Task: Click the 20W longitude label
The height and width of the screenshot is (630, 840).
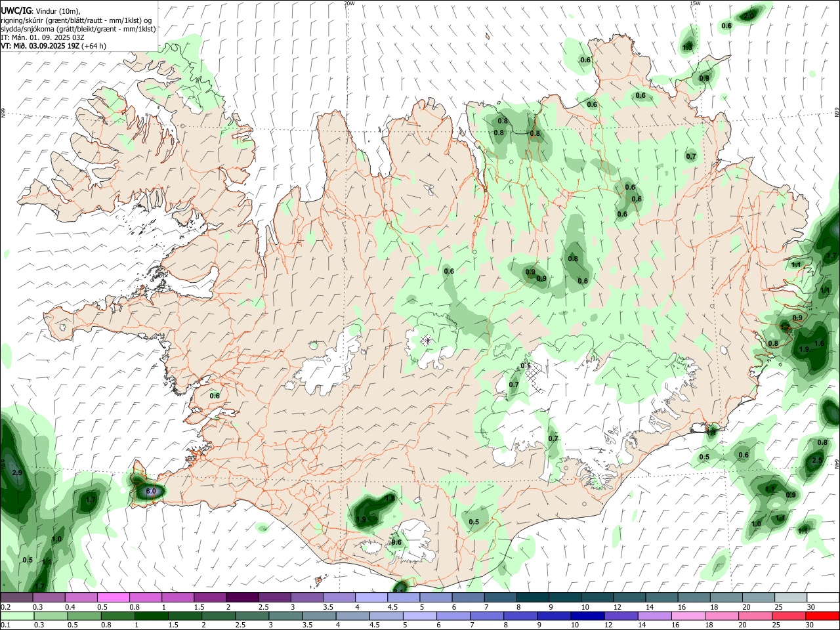Action: pos(349,3)
